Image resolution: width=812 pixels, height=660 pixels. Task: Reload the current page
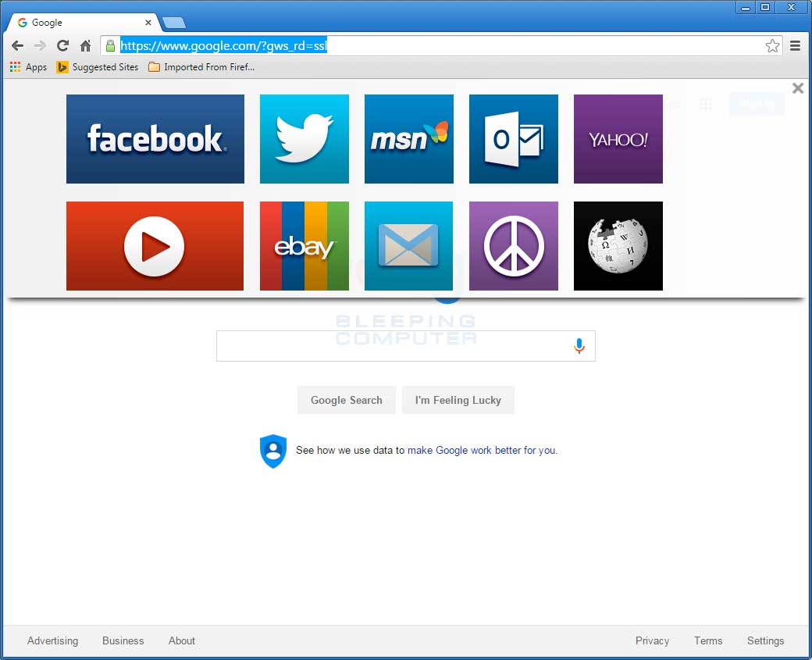[62, 45]
